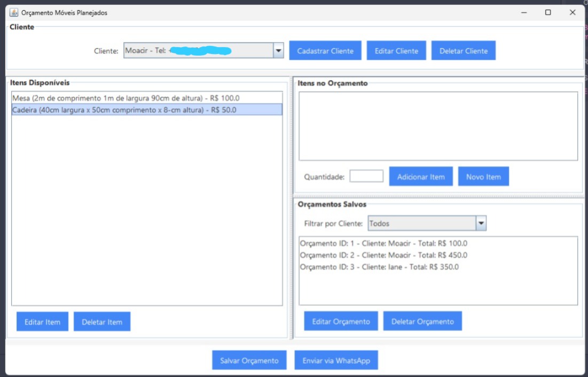Focus the Quantidade input field
588x377 pixels.
[x=366, y=177]
